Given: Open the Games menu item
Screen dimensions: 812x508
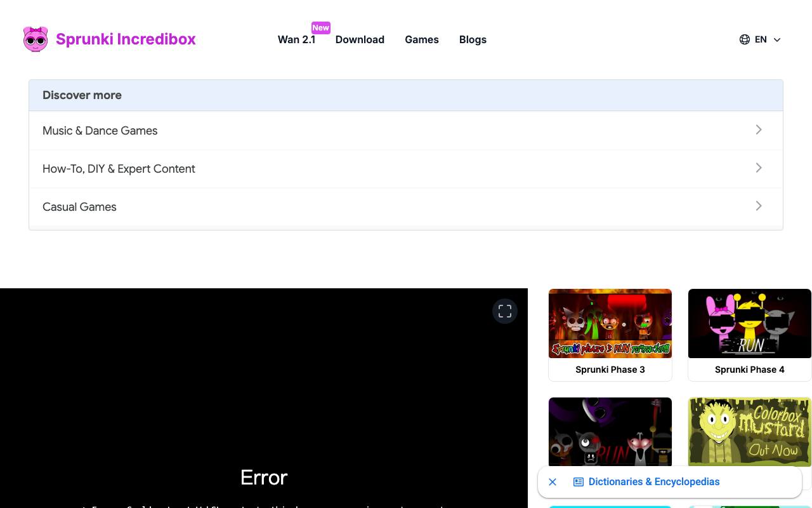Looking at the screenshot, I should coord(422,39).
